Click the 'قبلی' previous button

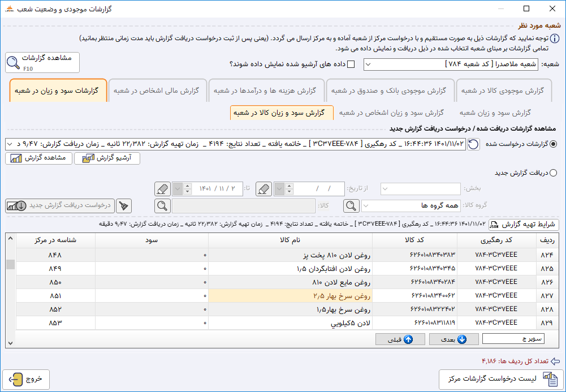[400, 339]
